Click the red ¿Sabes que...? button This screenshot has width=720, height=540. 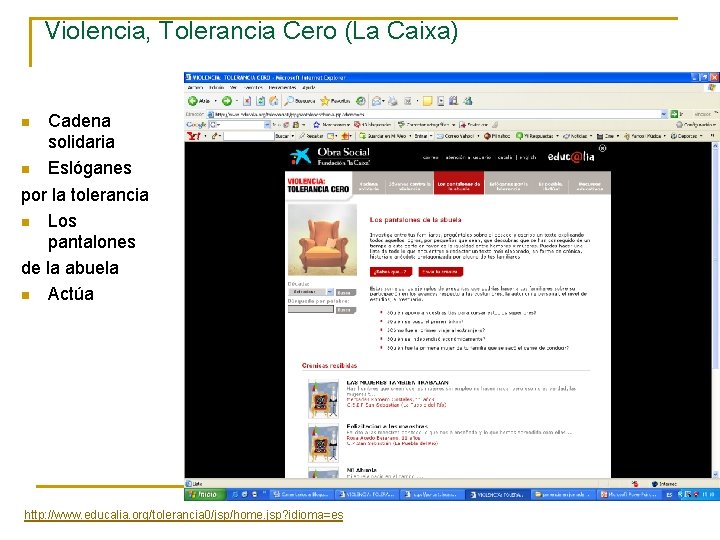[x=391, y=272]
